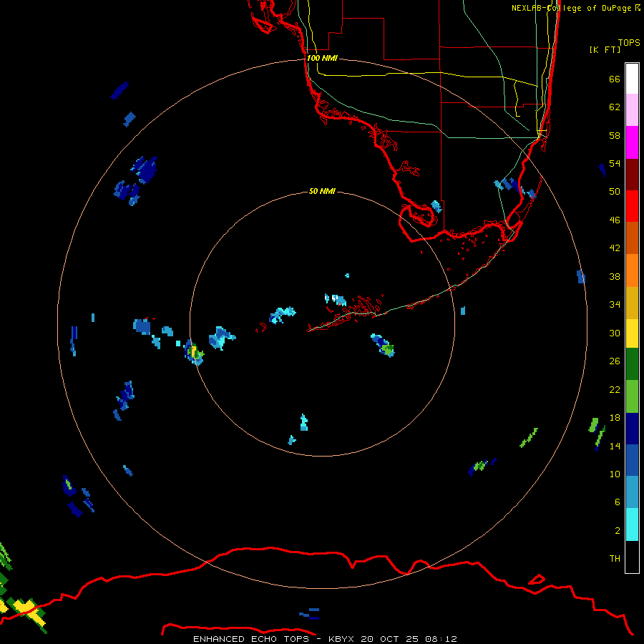Screen dimensions: 644x644
Task: Click the navy blue legend swatch
Action: coord(632,429)
